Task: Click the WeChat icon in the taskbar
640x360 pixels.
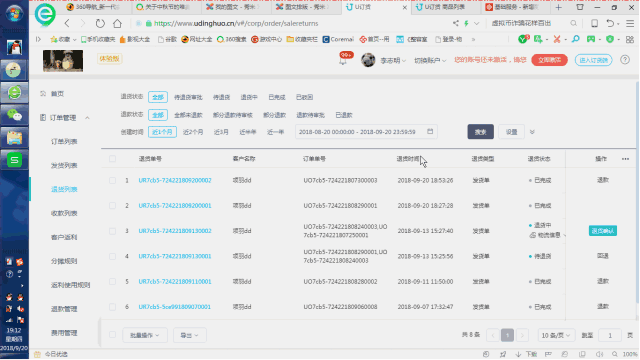Action: [14, 116]
